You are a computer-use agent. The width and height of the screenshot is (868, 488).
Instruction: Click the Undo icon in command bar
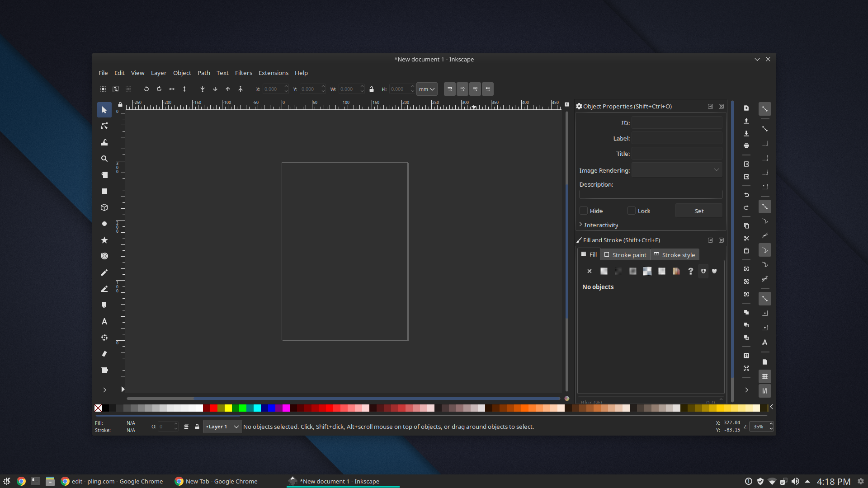click(x=746, y=195)
